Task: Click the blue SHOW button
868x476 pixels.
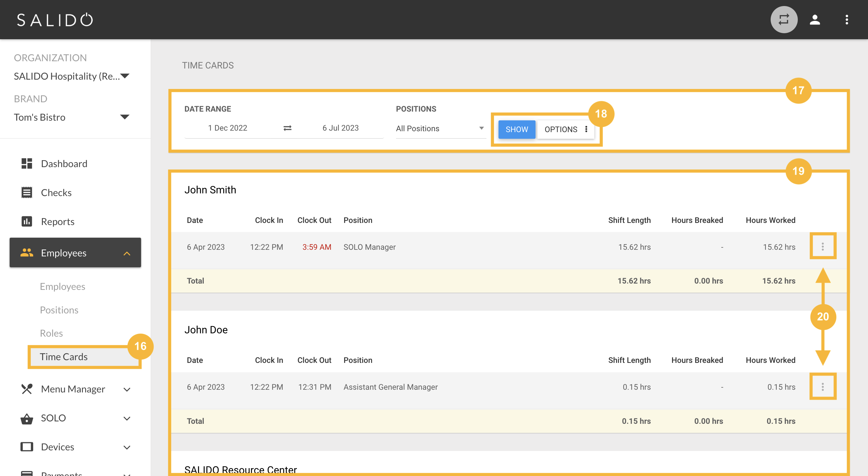Action: [517, 129]
